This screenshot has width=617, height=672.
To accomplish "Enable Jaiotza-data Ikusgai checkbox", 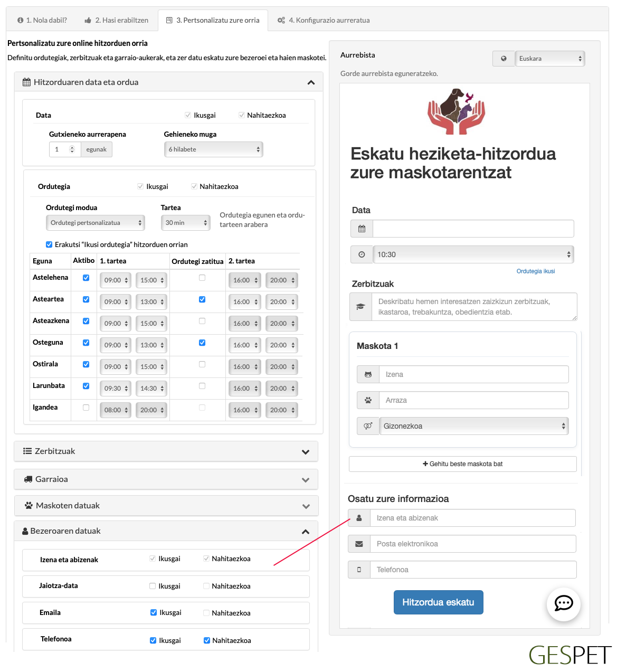I will click(153, 586).
